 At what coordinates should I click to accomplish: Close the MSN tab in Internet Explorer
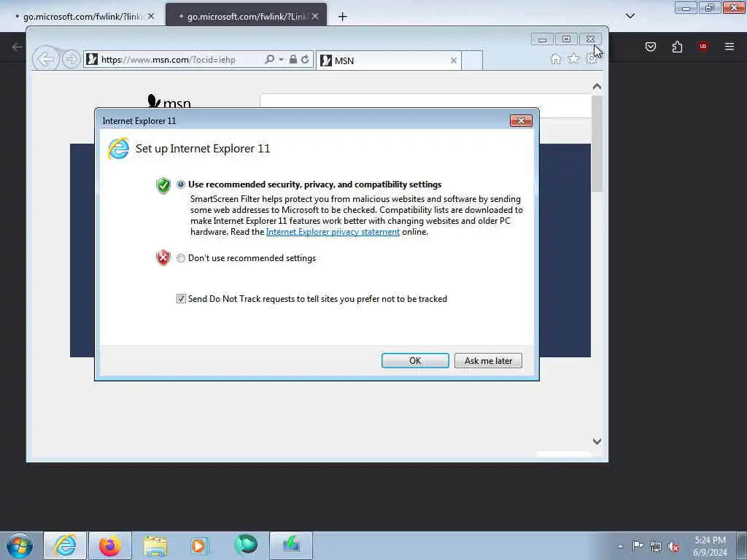click(x=454, y=61)
